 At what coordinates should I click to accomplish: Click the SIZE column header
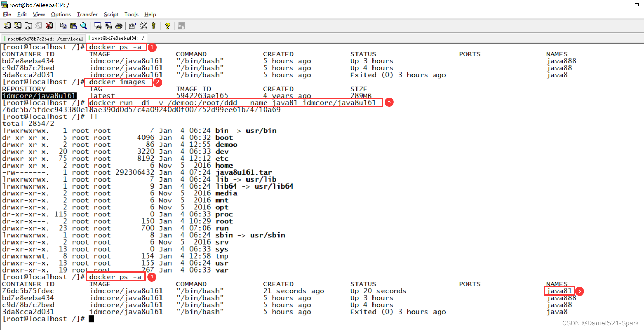pyautogui.click(x=359, y=89)
